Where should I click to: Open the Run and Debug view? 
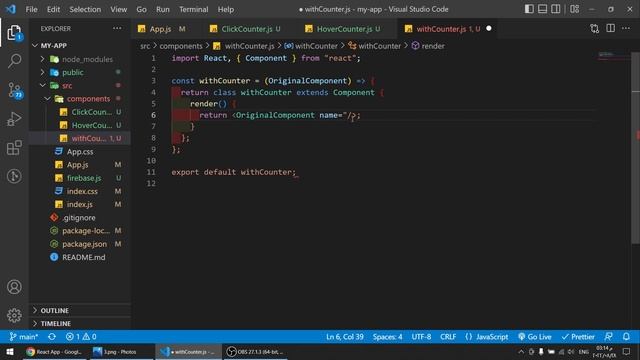14,119
